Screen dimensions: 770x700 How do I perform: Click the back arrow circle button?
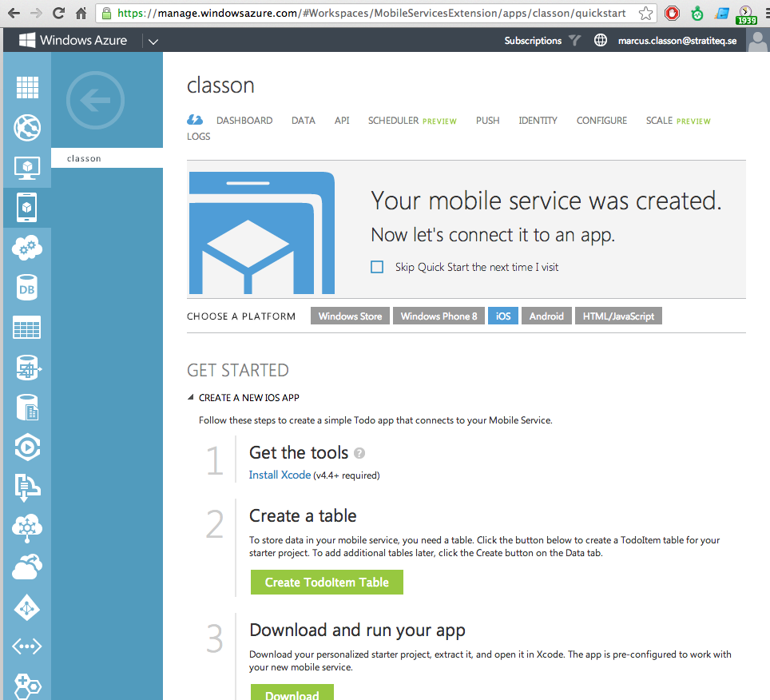[x=95, y=101]
